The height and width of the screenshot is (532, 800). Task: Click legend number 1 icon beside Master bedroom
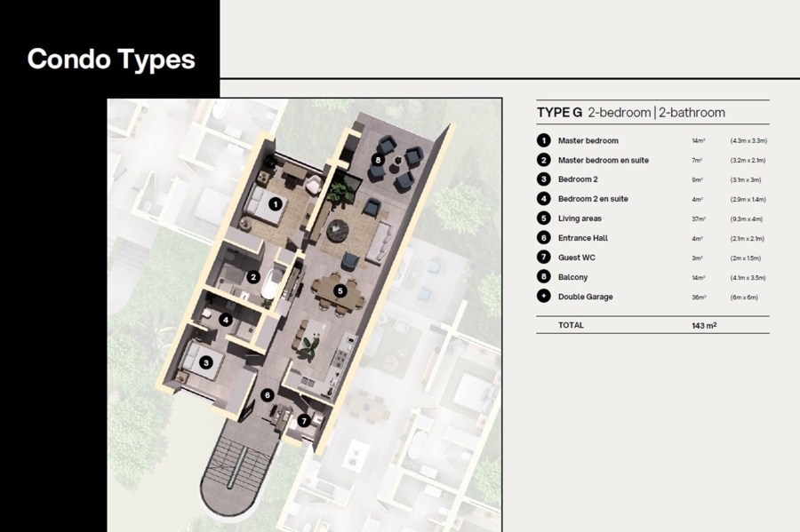click(544, 140)
